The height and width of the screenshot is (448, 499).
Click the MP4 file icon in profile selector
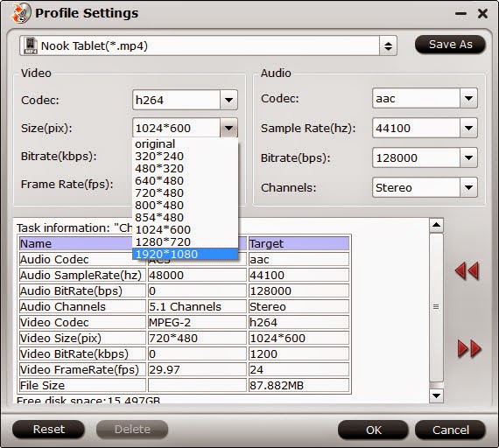pyautogui.click(x=31, y=46)
